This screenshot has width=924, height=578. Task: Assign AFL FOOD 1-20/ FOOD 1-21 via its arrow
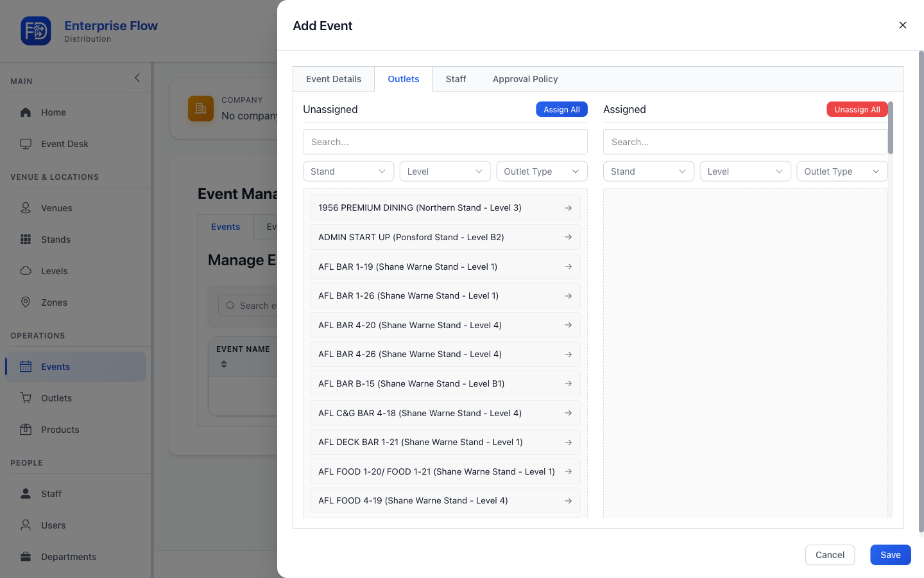pos(569,471)
